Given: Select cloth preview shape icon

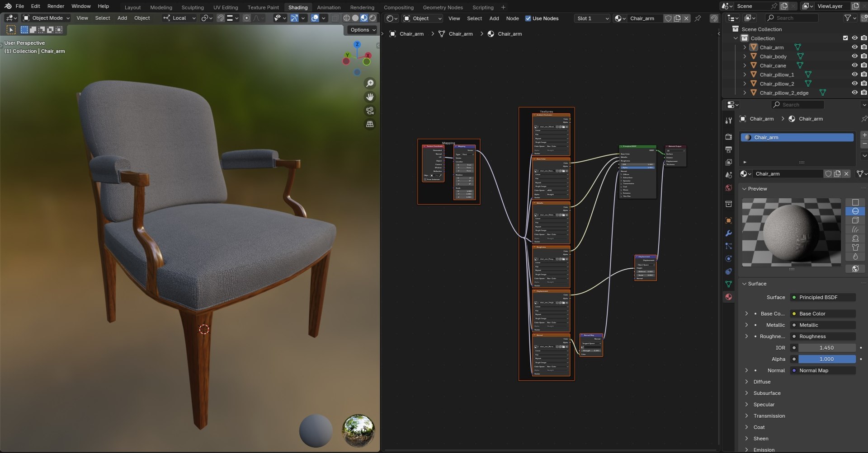Looking at the screenshot, I should (855, 248).
